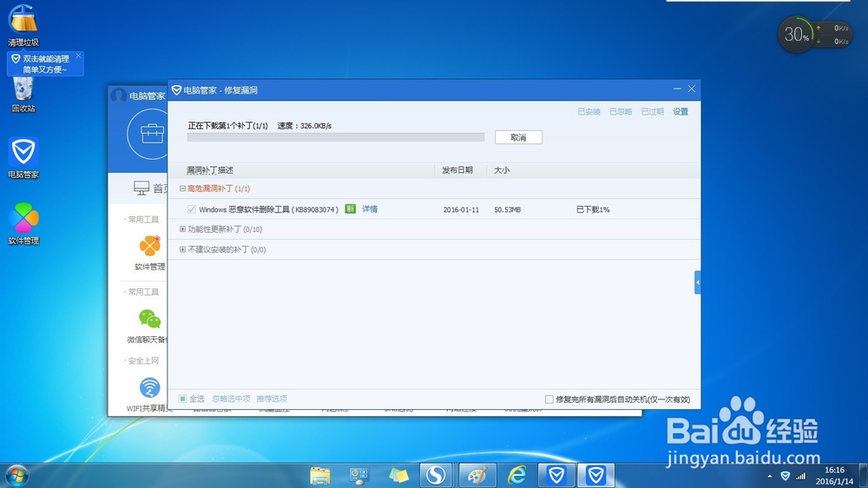This screenshot has width=868, height=488.
Task: Switch to the second 电脑管家 taskbar button
Action: pyautogui.click(x=596, y=475)
